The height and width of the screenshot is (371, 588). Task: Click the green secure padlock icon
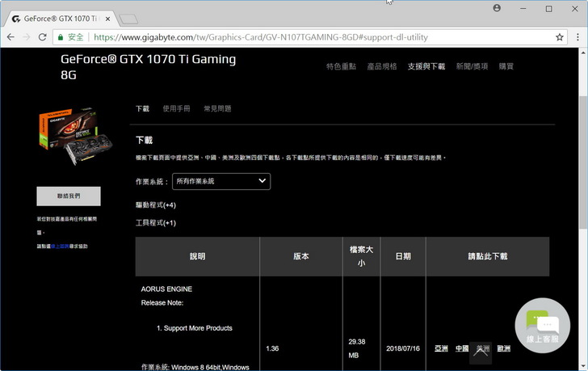click(61, 37)
